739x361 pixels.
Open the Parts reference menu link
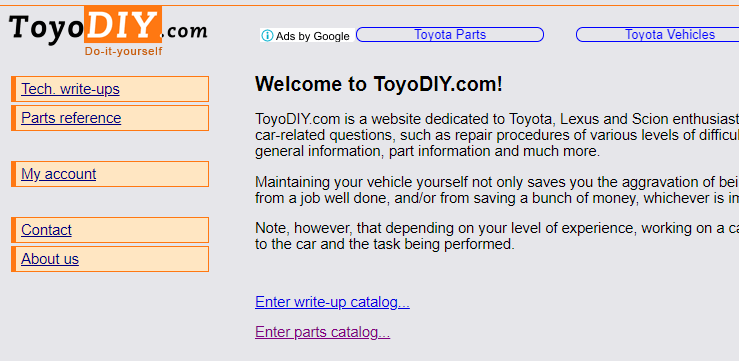(x=71, y=118)
